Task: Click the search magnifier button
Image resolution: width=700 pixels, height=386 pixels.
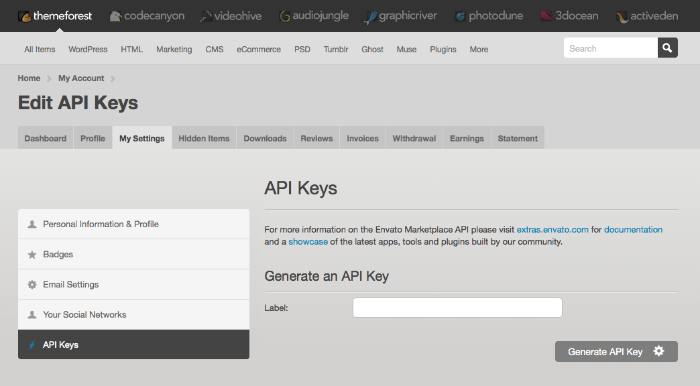Action: pyautogui.click(x=667, y=48)
